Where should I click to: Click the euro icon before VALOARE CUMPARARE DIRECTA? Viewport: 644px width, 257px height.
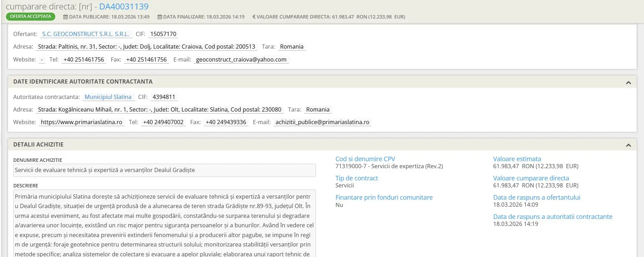(x=254, y=17)
